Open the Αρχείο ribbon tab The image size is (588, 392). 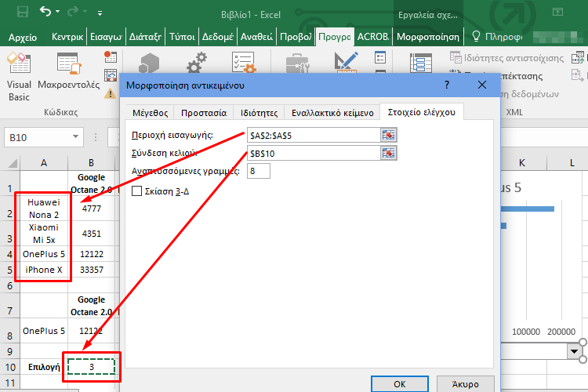(24, 37)
